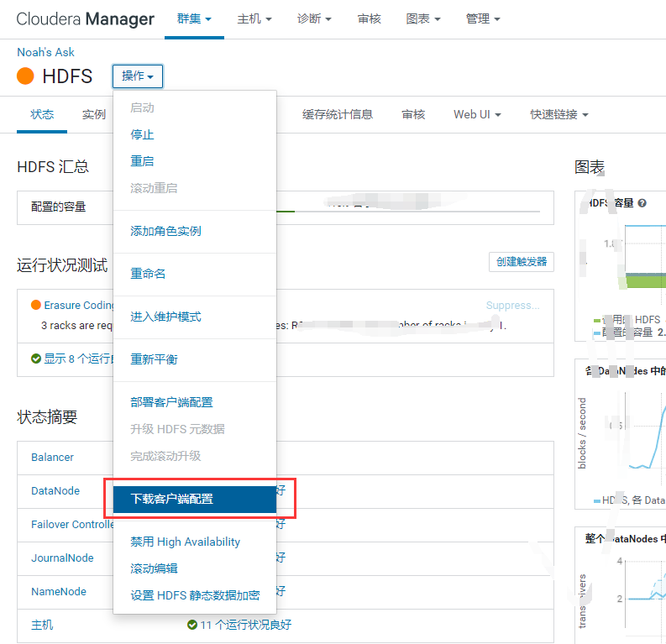Click the transceivers DataNodes chart
Viewport: 666px width, 644px height.
tap(621, 585)
